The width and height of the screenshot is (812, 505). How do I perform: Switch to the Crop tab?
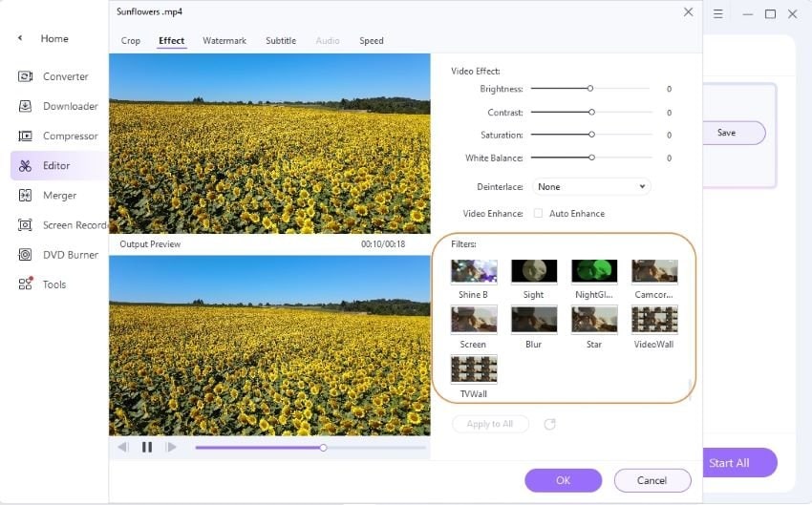(x=131, y=40)
